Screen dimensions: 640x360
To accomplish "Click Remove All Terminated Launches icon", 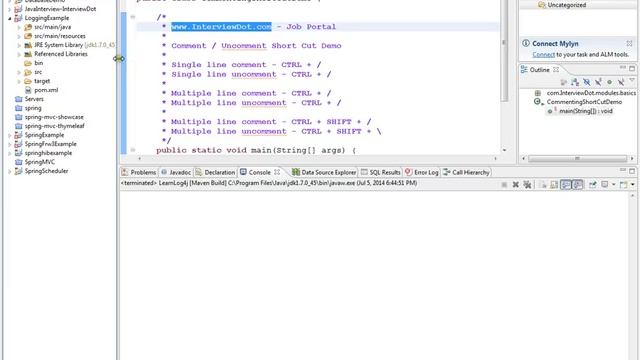I will (527, 184).
